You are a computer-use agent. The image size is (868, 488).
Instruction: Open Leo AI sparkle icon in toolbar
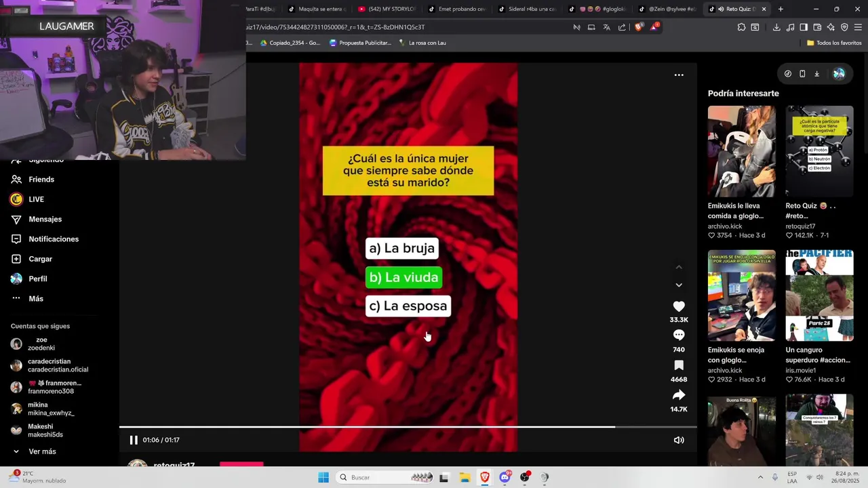point(831,27)
